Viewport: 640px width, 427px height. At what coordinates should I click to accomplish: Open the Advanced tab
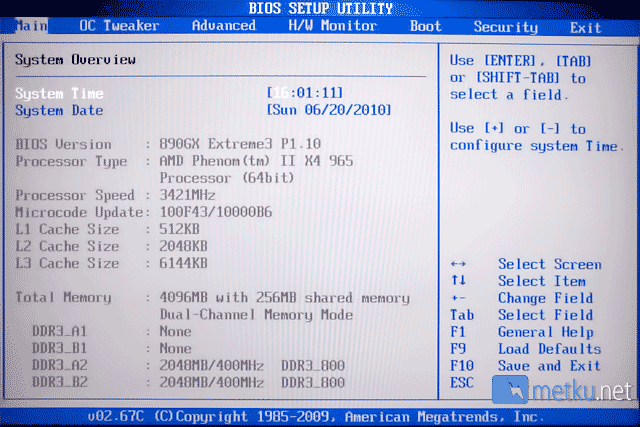click(x=224, y=26)
